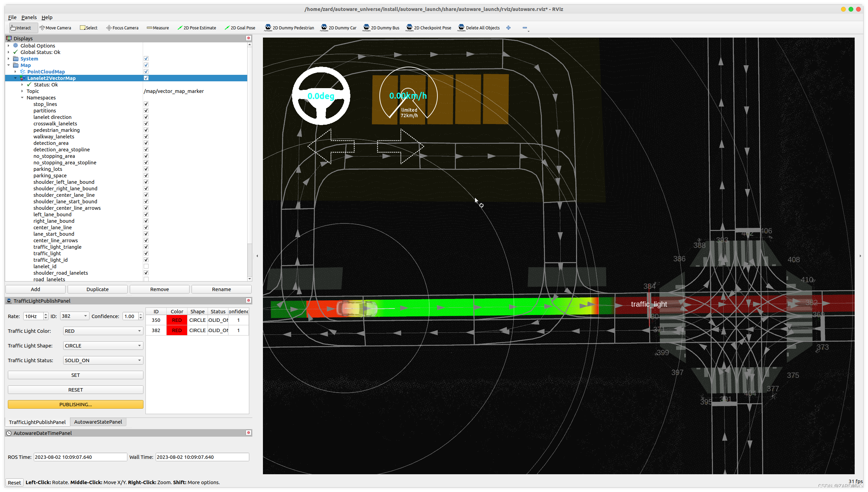Screen dimensions: 868x492
Task: Click the RED color cell for ID 350
Action: [177, 320]
